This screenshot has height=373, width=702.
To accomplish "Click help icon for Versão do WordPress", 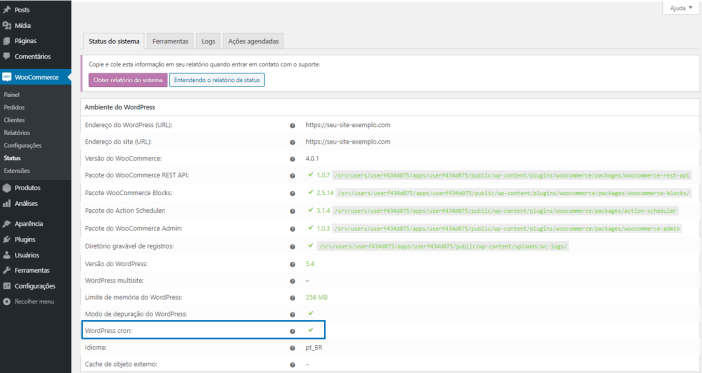I will [x=292, y=264].
